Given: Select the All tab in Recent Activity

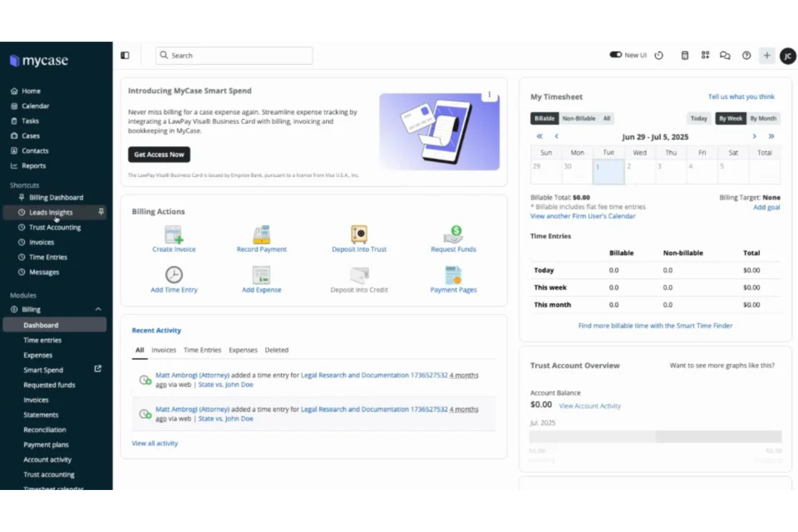Looking at the screenshot, I should coord(140,350).
